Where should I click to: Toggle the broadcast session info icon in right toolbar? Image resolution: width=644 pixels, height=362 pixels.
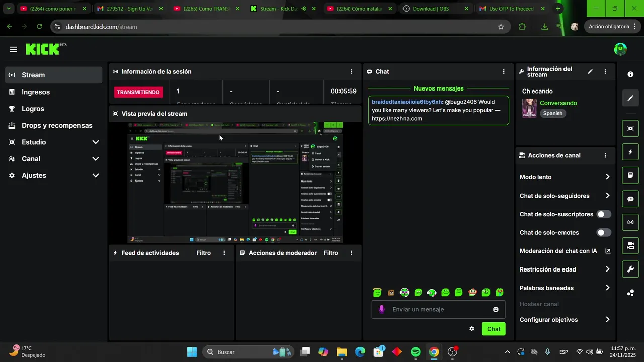pos(630,222)
